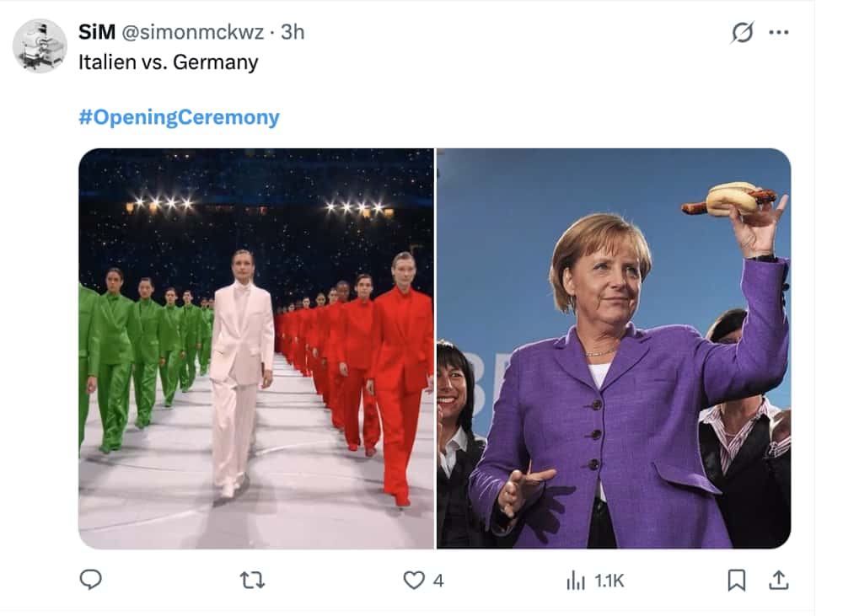This screenshot has width=843, height=616.
Task: Open the 3h timestamp link
Action: [x=291, y=32]
